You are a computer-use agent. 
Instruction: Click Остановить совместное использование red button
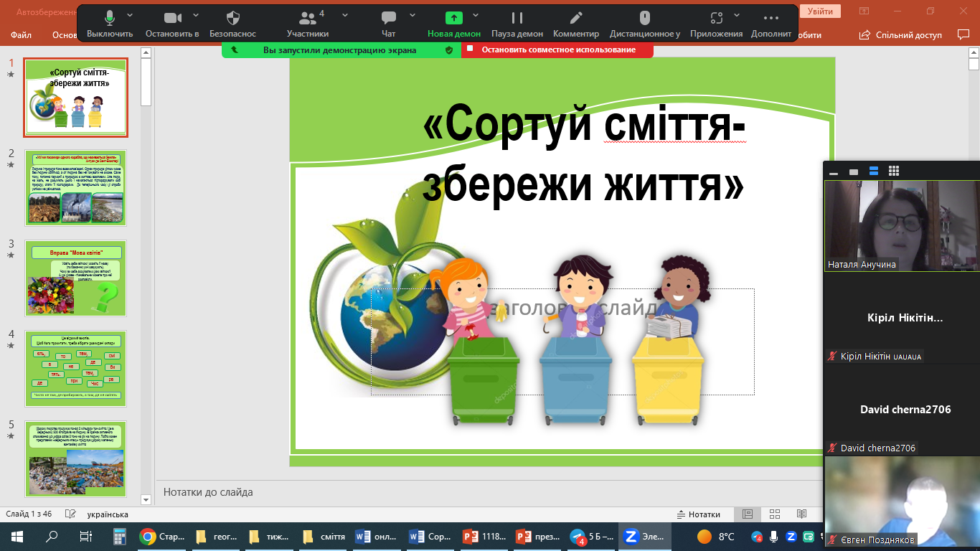(x=557, y=50)
